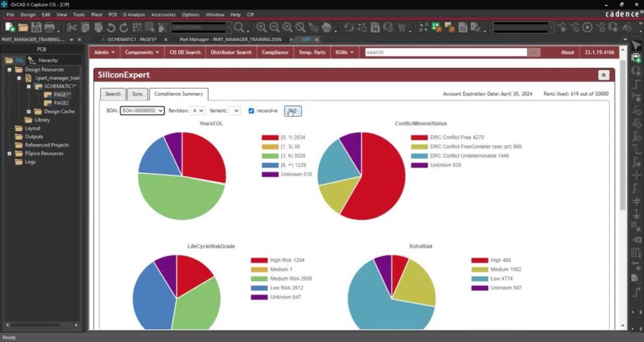Open the Admin dropdown menu
This screenshot has height=342, width=644.
click(x=104, y=53)
